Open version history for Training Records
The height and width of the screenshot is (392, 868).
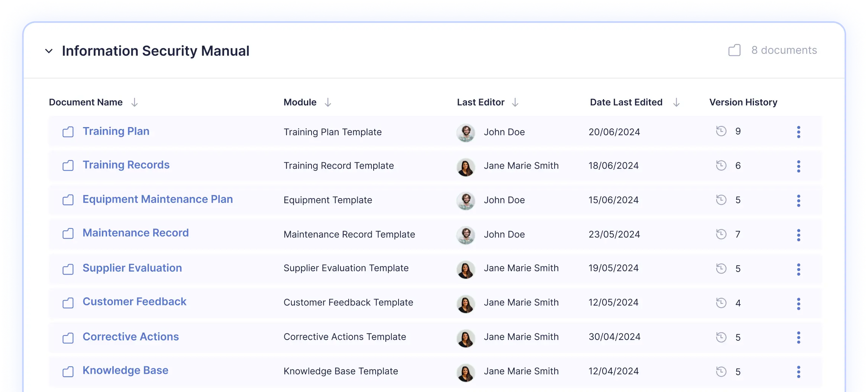point(721,166)
